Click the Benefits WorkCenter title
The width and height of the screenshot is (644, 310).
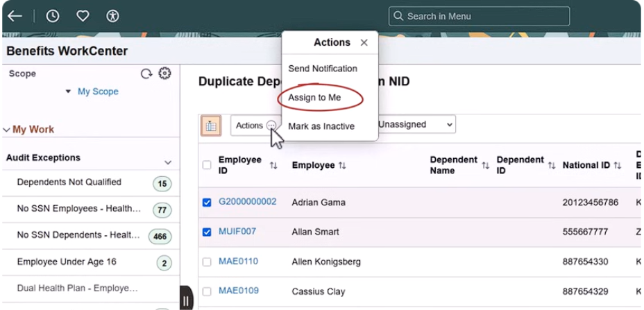click(x=67, y=51)
